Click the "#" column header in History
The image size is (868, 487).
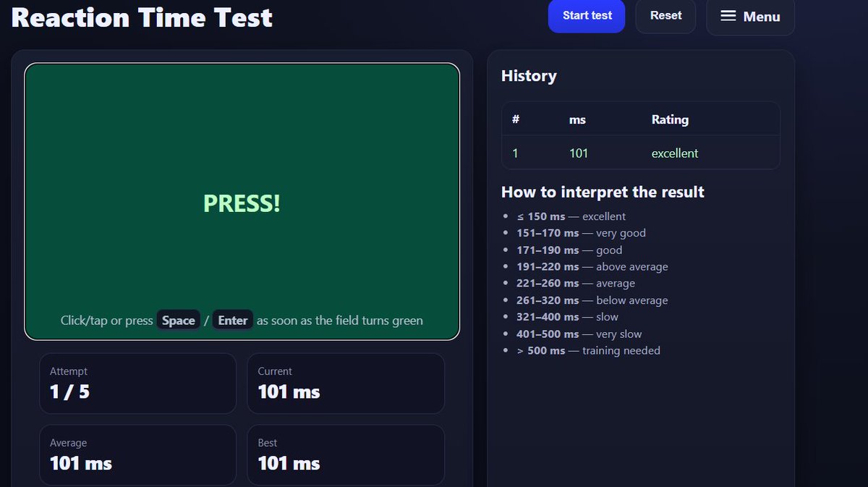click(516, 119)
